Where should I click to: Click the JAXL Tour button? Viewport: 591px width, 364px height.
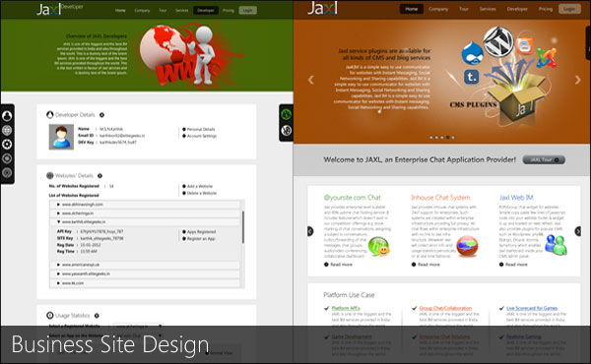coord(544,159)
